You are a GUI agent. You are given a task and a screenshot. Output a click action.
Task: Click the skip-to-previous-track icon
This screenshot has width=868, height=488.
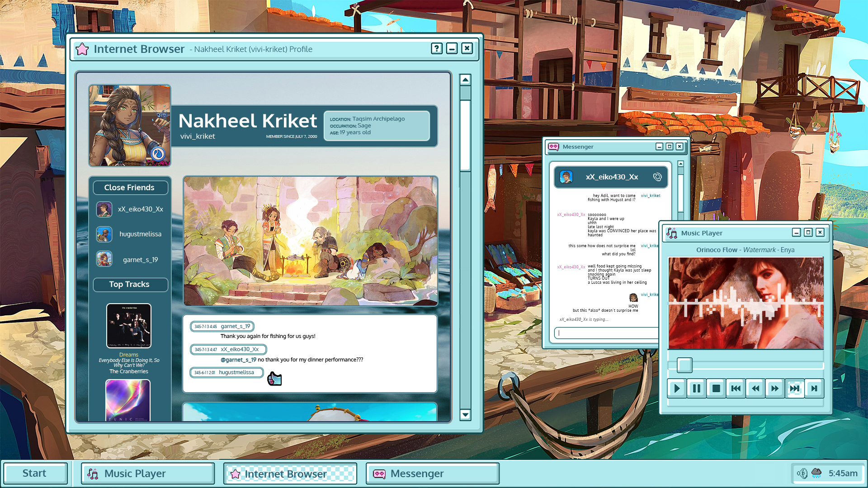click(736, 388)
